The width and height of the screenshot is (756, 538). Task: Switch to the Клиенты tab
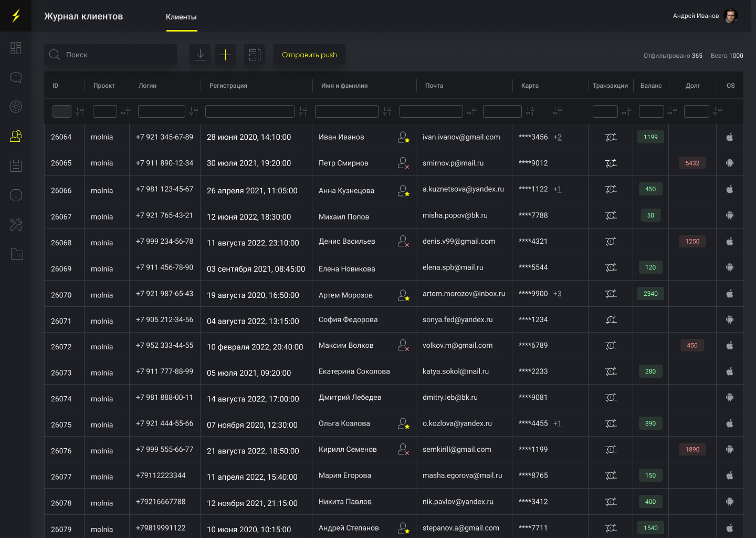(181, 17)
